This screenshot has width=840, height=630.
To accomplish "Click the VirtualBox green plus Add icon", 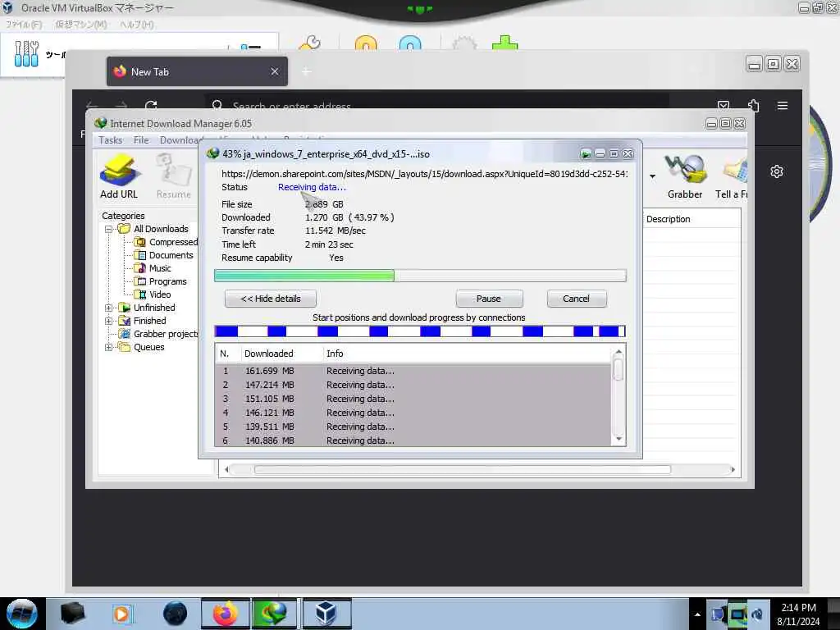I will tap(504, 43).
